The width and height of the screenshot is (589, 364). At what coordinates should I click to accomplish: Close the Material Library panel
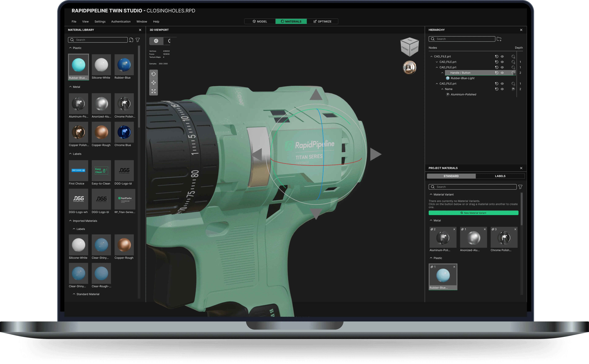point(140,30)
